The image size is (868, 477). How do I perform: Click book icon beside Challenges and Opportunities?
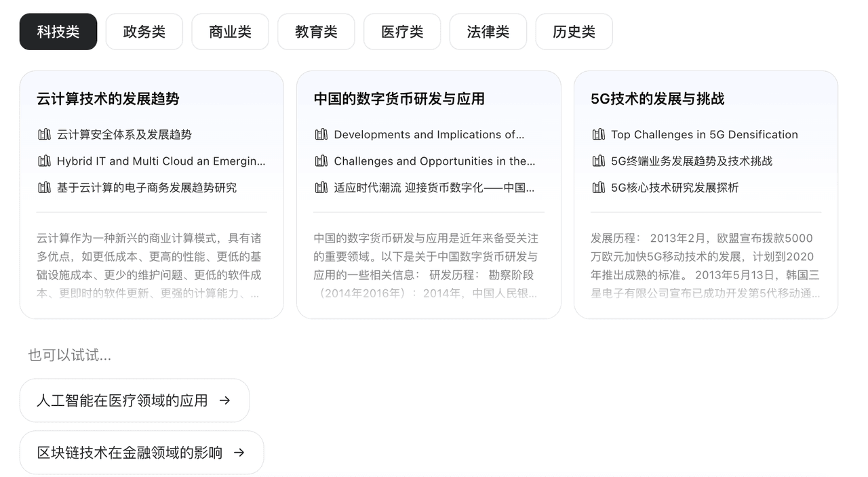321,161
